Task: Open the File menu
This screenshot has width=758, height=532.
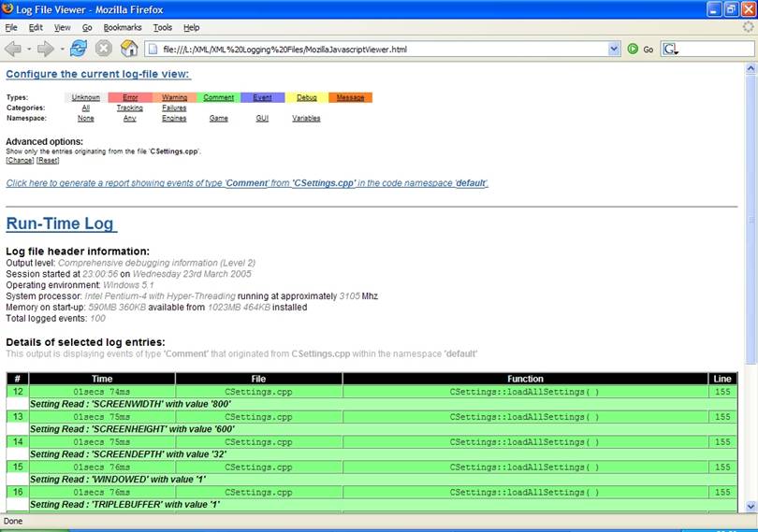Action: click(11, 27)
